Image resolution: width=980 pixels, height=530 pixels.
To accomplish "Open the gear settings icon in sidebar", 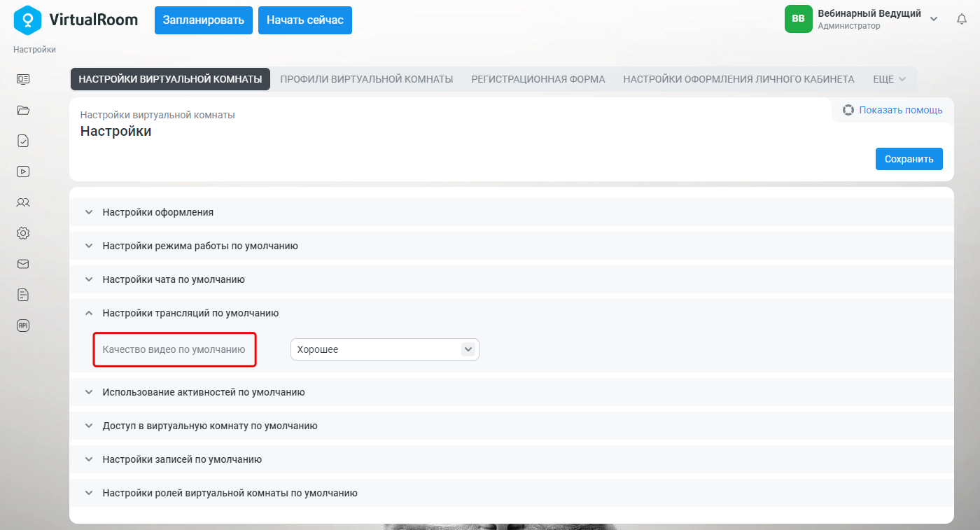I will pos(23,233).
